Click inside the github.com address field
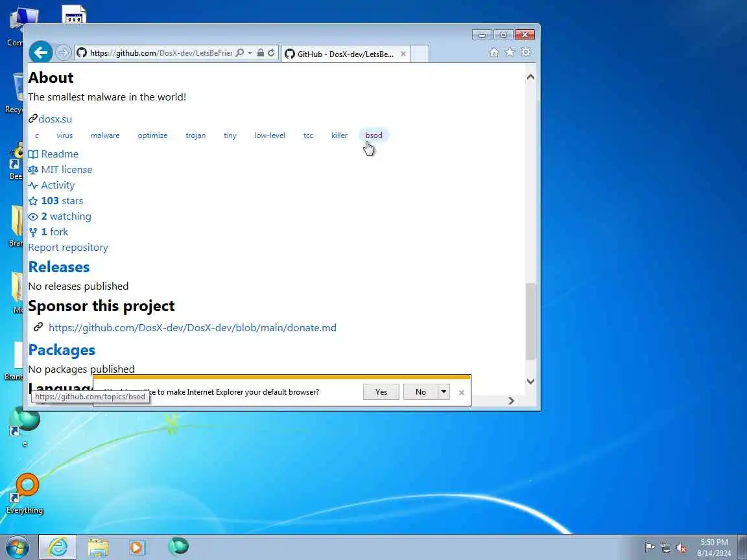The image size is (747, 560). point(161,53)
